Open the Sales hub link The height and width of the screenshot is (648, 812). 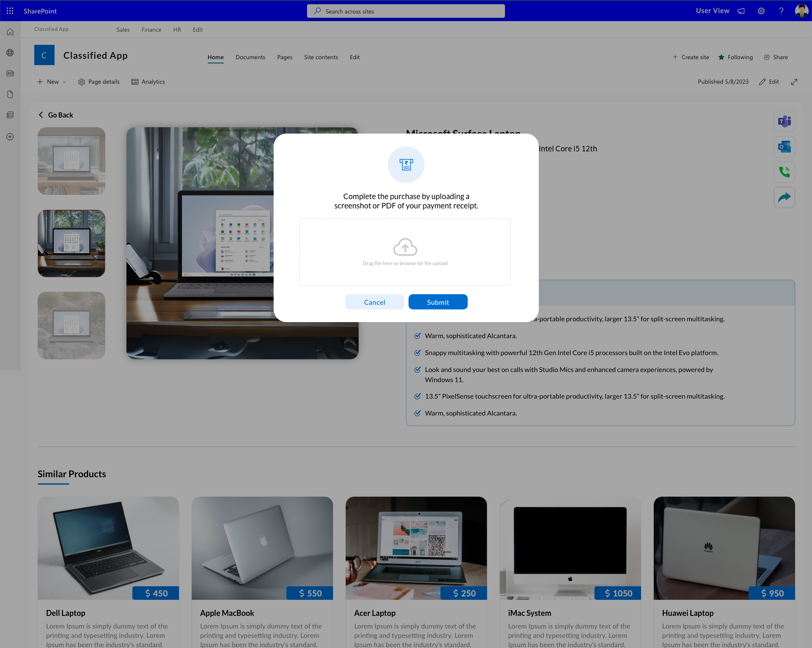(123, 30)
